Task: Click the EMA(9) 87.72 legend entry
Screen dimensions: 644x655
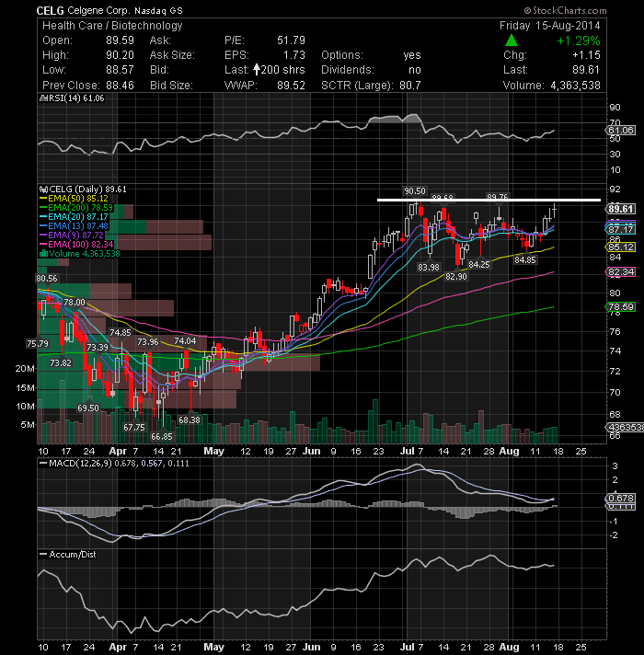Action: (x=71, y=236)
